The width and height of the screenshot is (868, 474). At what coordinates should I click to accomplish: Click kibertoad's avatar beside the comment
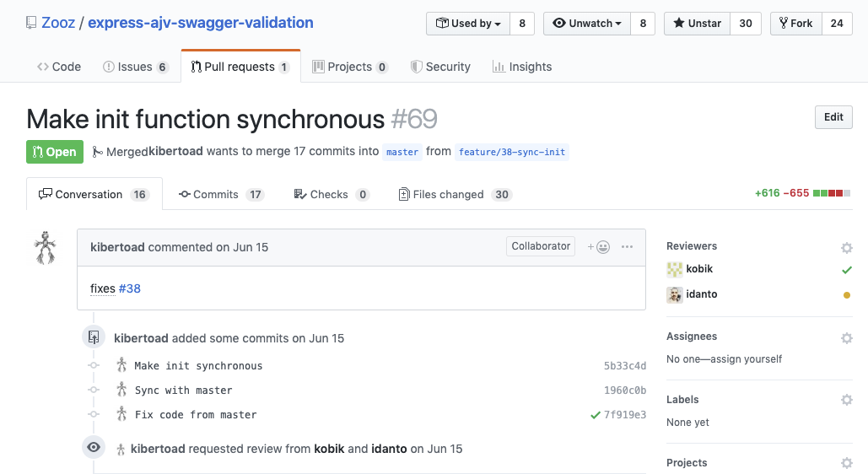(46, 247)
